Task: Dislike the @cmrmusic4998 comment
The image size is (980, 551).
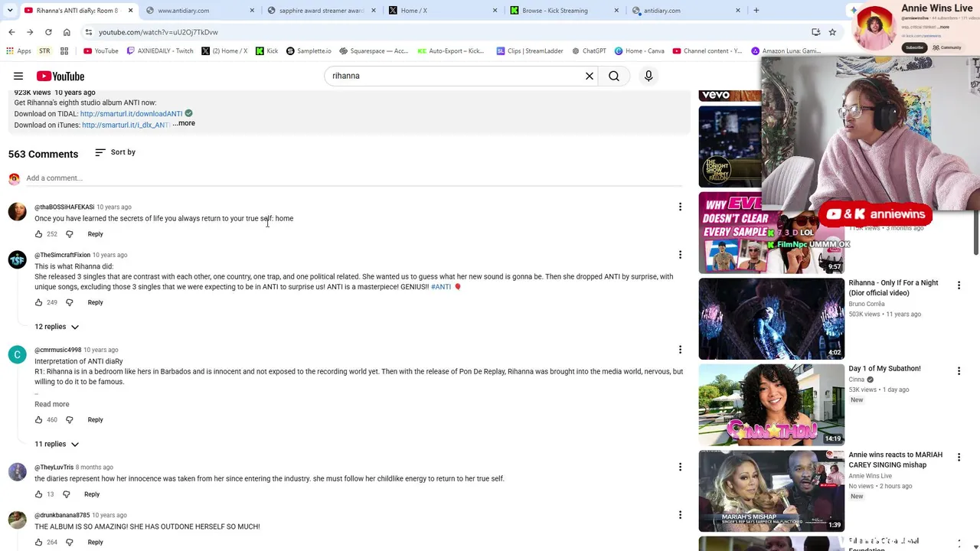Action: point(69,419)
